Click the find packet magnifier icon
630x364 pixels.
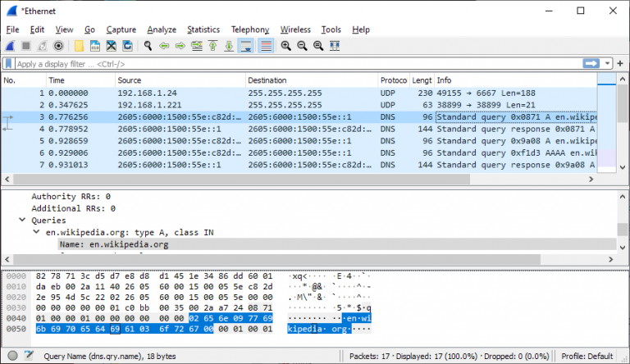click(147, 46)
